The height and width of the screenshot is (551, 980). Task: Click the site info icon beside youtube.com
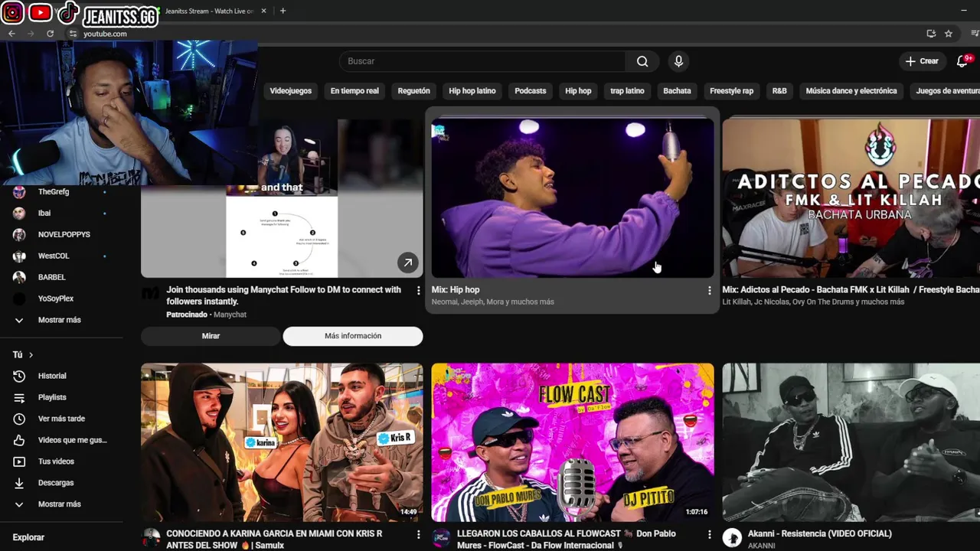point(73,34)
